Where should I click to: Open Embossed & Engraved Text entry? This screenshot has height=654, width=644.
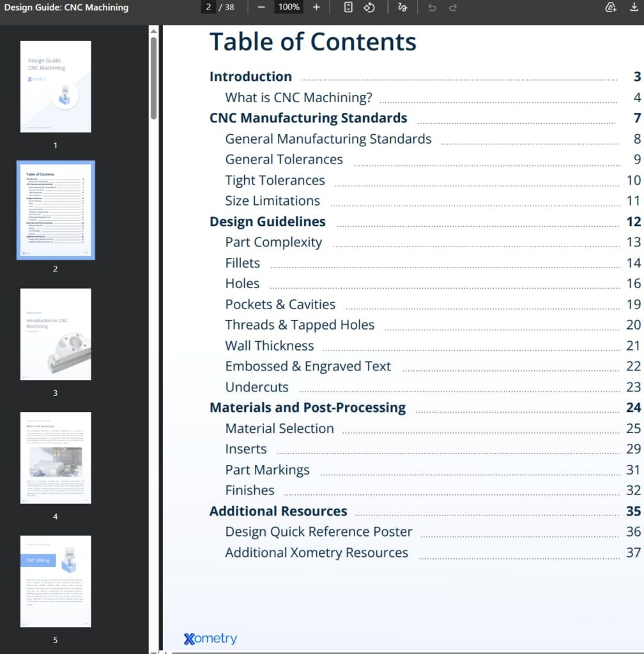(x=308, y=366)
